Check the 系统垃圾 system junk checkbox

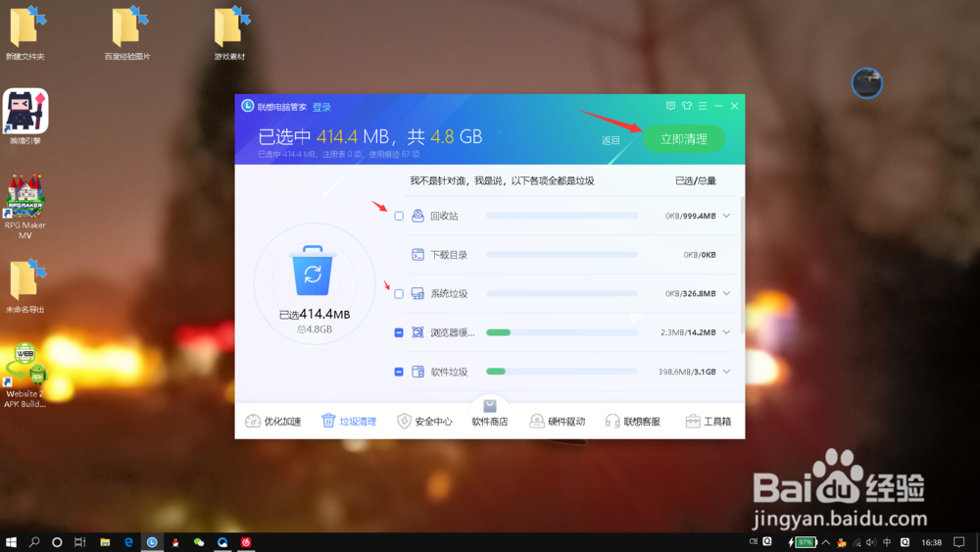399,293
